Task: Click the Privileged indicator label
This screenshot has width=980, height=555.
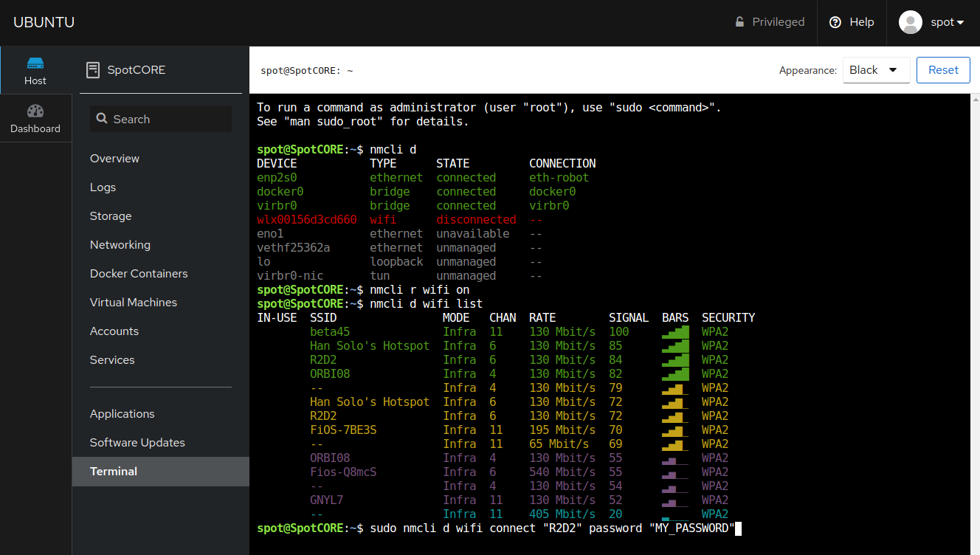Action: [x=779, y=22]
